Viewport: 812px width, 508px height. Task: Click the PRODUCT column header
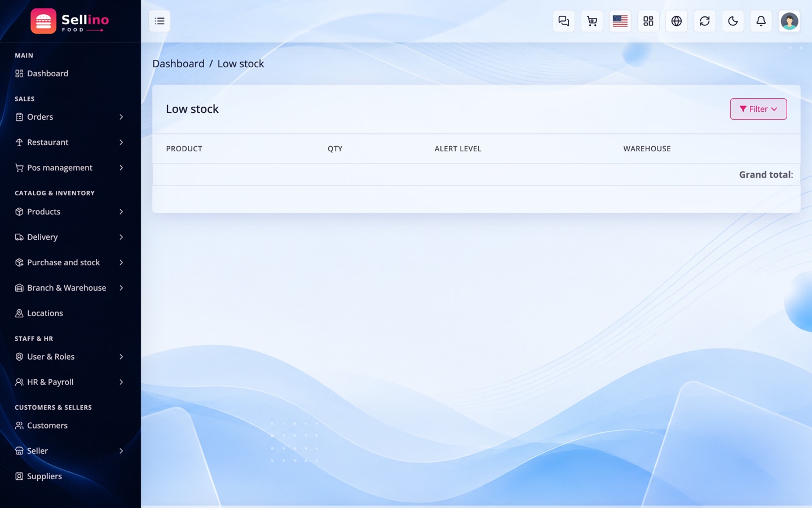tap(184, 149)
